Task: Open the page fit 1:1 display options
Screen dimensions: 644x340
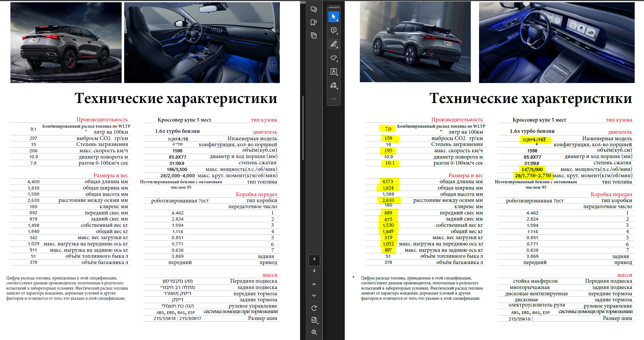Action: (314, 320)
